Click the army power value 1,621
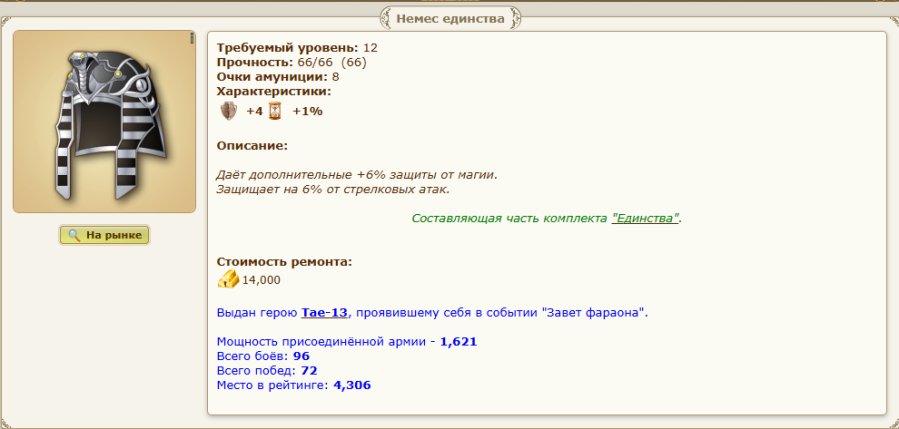Viewport: 899px width, 429px height. 458,341
